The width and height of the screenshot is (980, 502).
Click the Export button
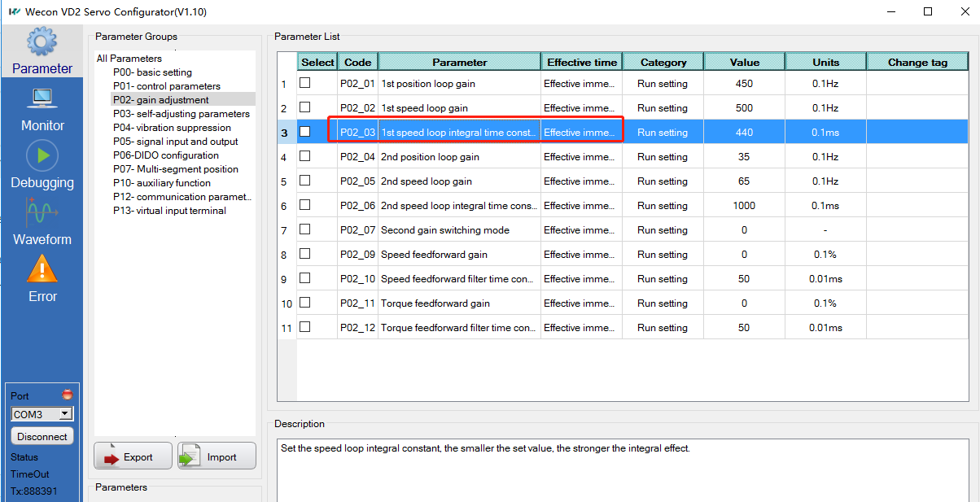133,456
